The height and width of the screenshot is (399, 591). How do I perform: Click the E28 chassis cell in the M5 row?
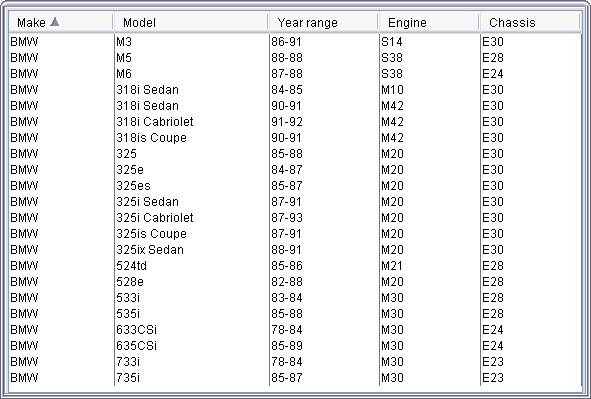(531, 58)
